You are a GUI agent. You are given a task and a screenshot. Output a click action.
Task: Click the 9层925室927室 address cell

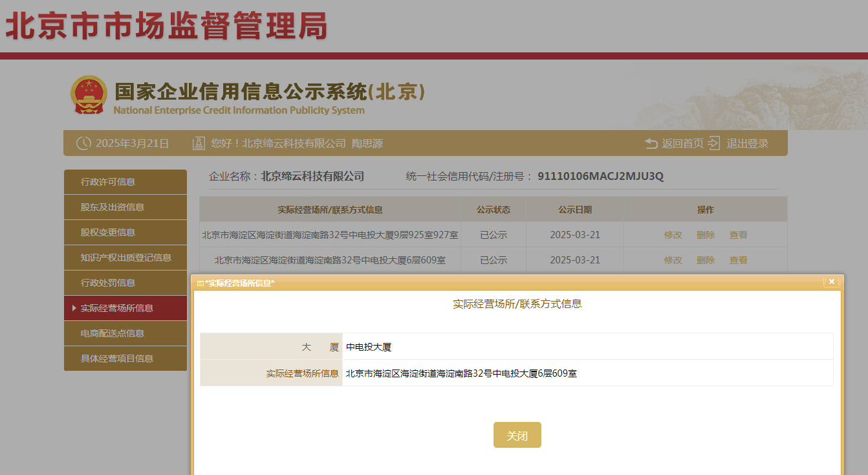pos(330,235)
